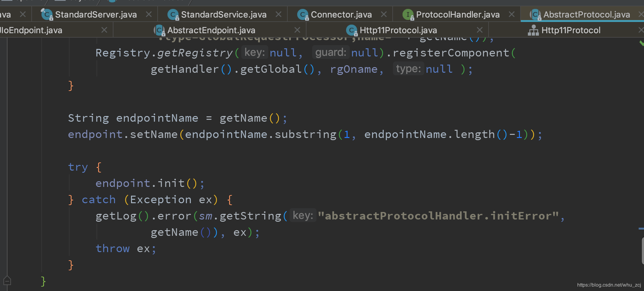Screen dimensions: 644x291
Task: Click the 'String endpointName' declaration
Action: coord(133,118)
